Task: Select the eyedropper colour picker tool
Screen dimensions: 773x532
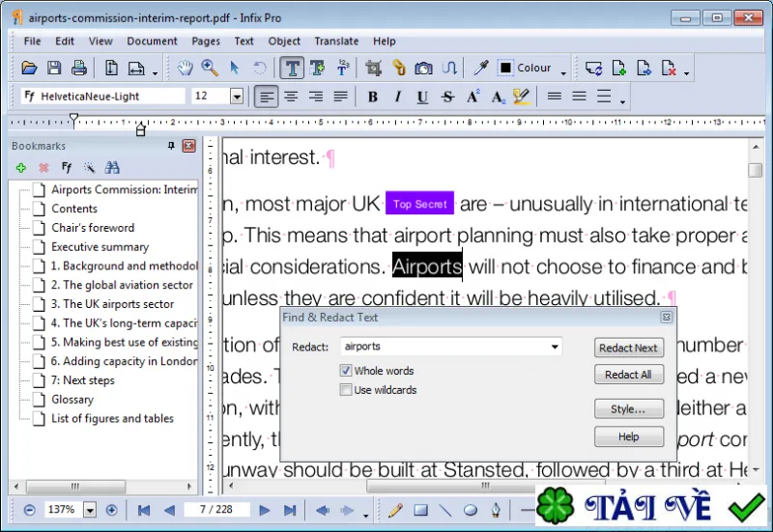Action: [x=480, y=68]
